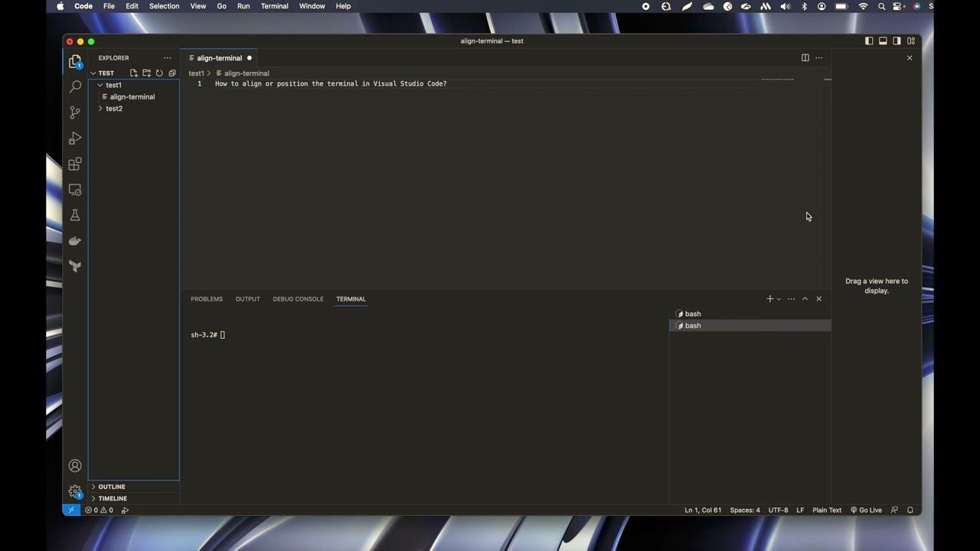
Task: Open the Testing flask view
Action: point(75,215)
